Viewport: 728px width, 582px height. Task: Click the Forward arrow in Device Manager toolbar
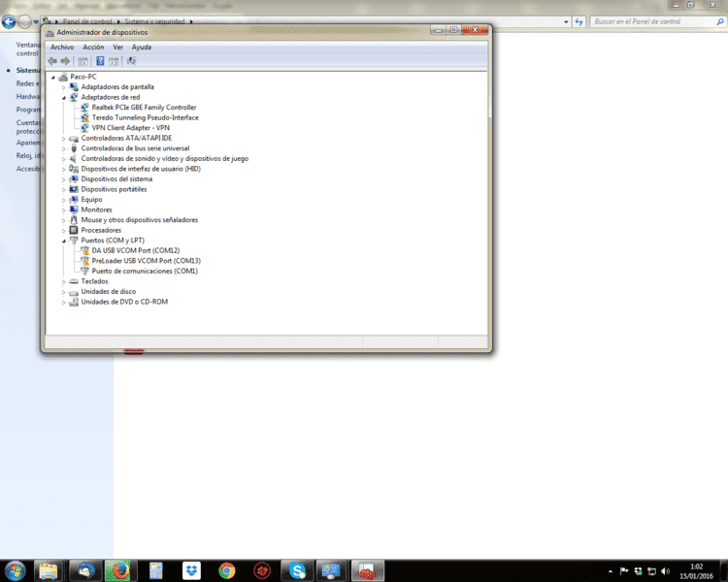tap(65, 61)
